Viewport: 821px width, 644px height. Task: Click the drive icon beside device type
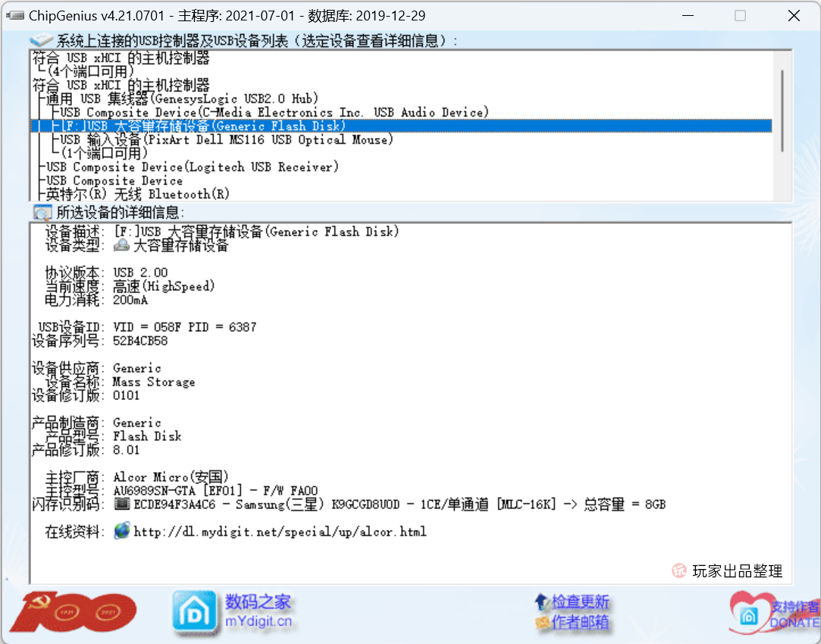click(x=121, y=244)
